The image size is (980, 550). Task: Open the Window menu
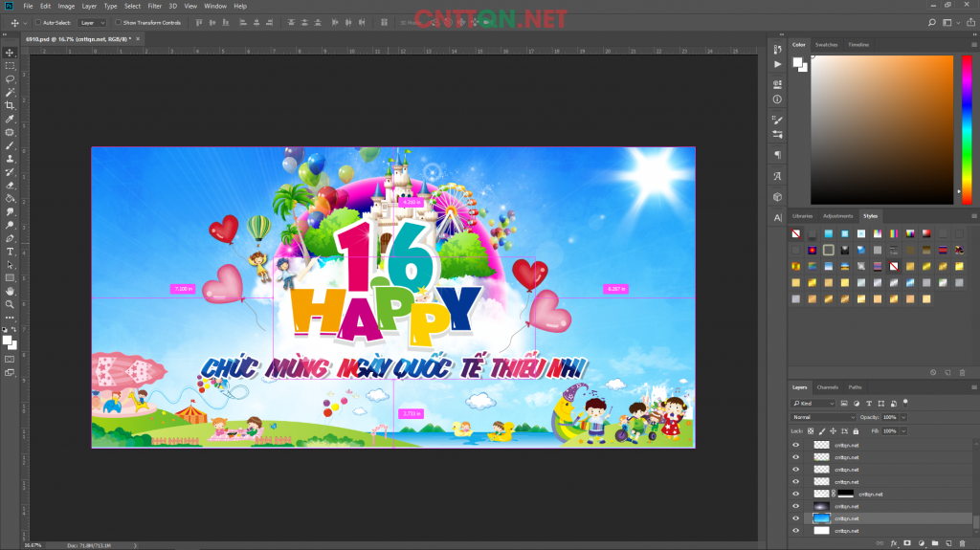(x=215, y=7)
